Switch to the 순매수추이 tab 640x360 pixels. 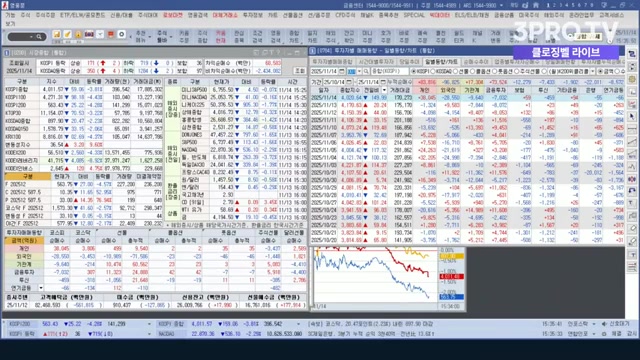click(x=476, y=62)
